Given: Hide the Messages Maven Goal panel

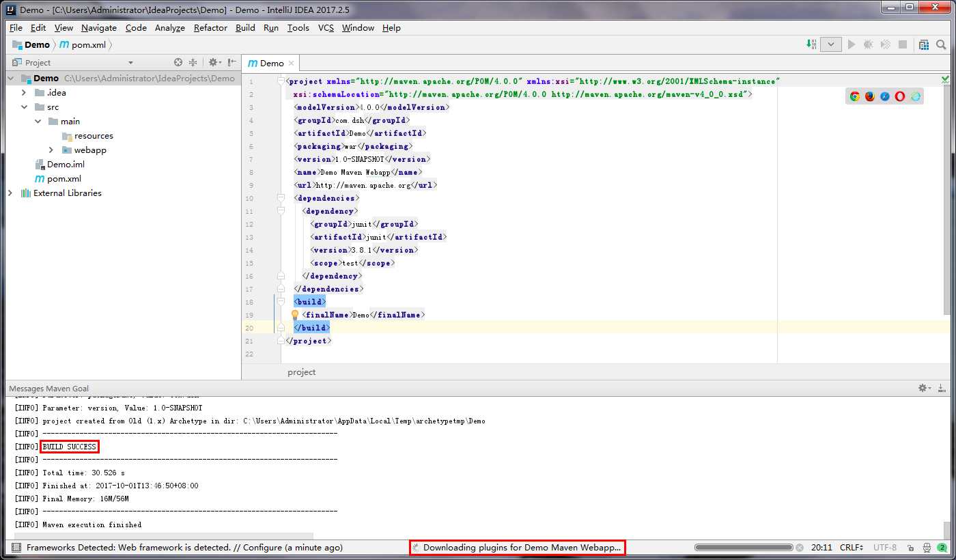Looking at the screenshot, I should coord(942,388).
